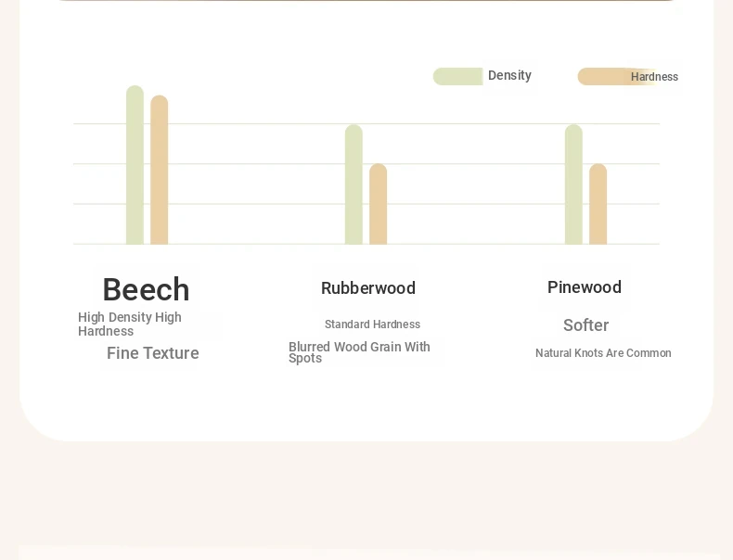The height and width of the screenshot is (560, 733).
Task: Select the Density legend label
Action: (509, 75)
